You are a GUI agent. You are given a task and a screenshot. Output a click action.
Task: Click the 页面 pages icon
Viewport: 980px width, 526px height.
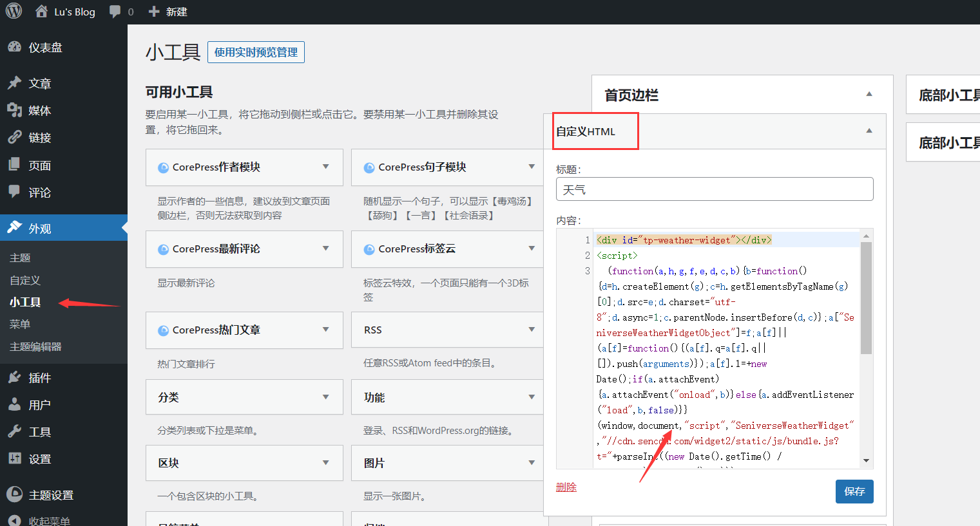[x=14, y=165]
